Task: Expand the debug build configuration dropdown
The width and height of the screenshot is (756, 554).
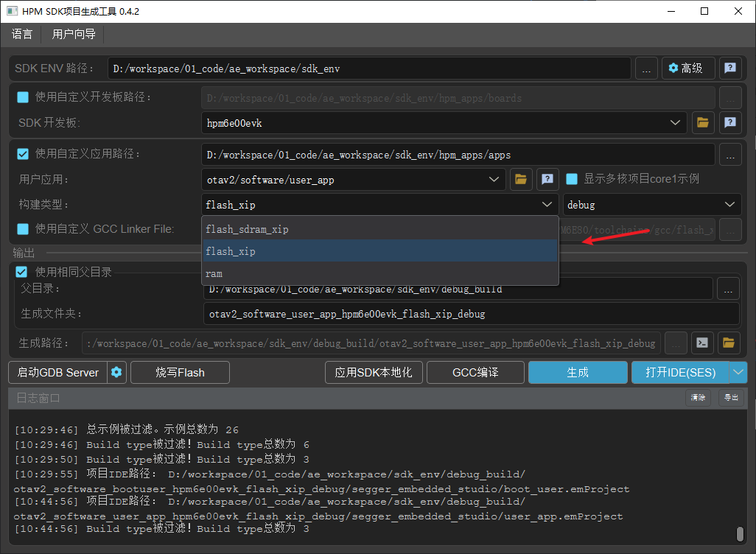Action: pyautogui.click(x=652, y=205)
